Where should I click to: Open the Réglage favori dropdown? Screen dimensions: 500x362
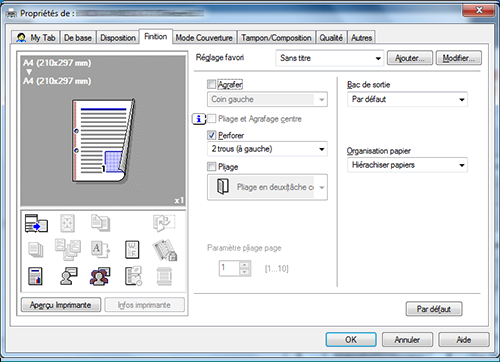click(x=329, y=58)
